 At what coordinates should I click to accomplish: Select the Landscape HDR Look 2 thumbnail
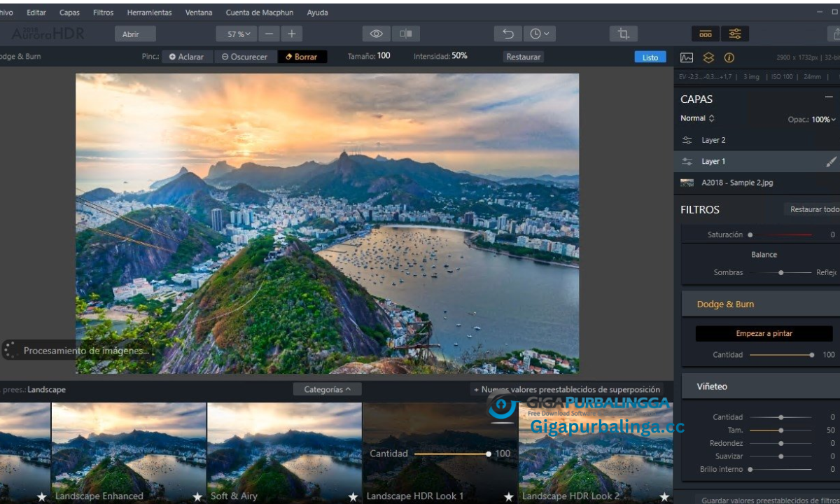click(596, 453)
